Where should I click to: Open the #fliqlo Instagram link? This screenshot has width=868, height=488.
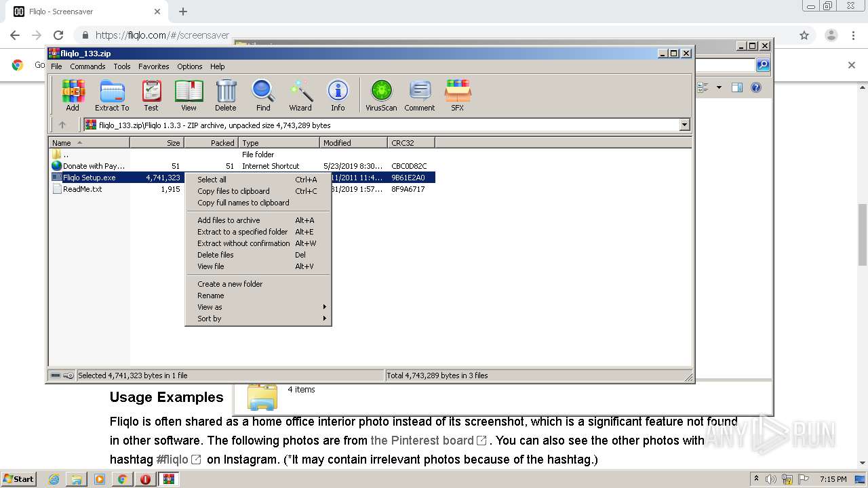point(178,460)
